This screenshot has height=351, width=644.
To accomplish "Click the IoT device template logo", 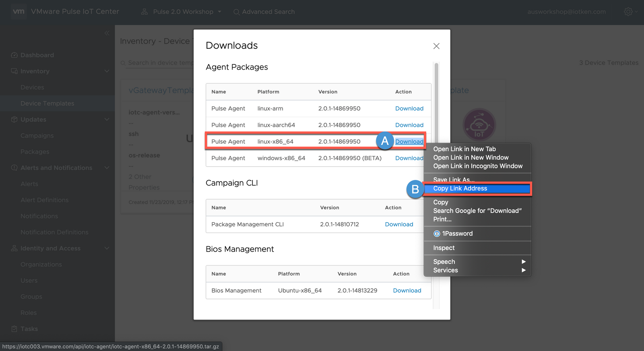I will pos(479,125).
